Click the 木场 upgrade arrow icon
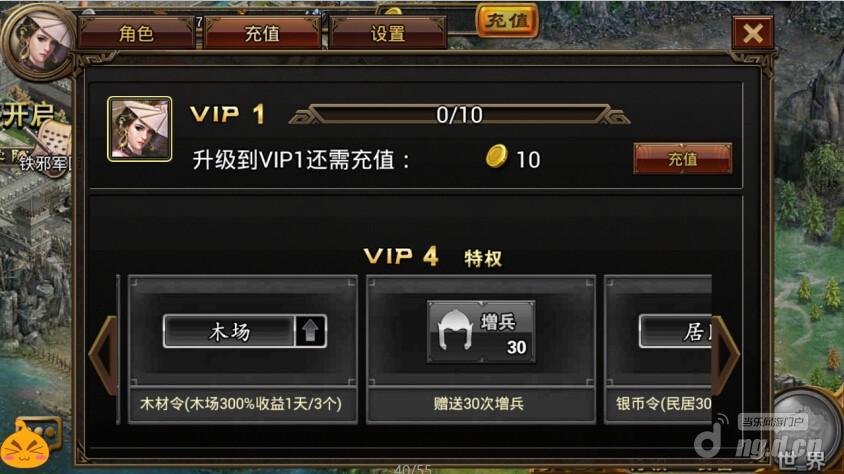844x474 pixels. [311, 331]
